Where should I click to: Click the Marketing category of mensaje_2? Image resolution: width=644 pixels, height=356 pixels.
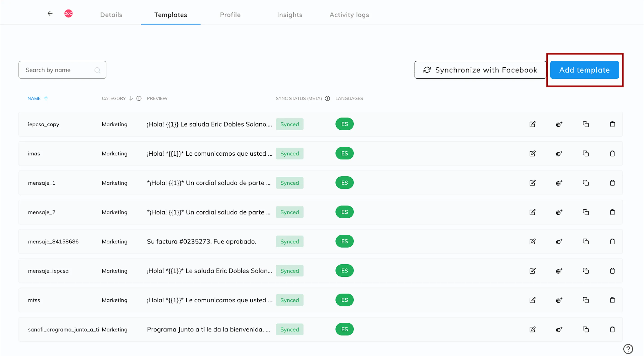tap(114, 212)
